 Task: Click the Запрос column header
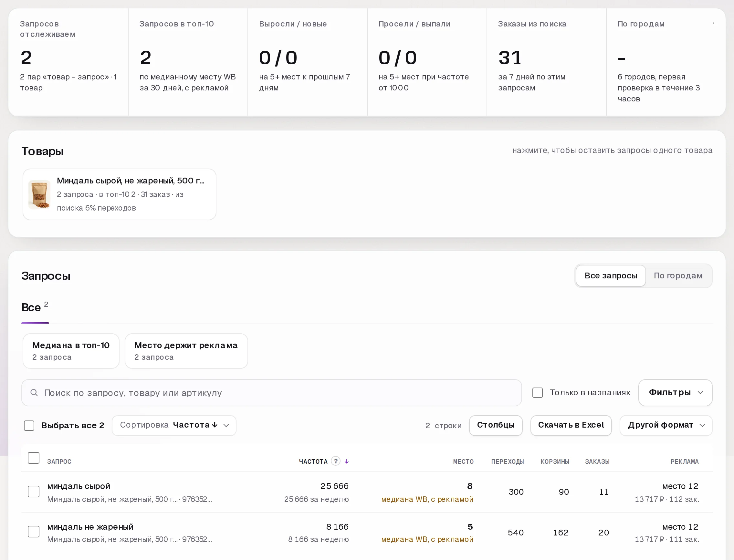(59, 462)
